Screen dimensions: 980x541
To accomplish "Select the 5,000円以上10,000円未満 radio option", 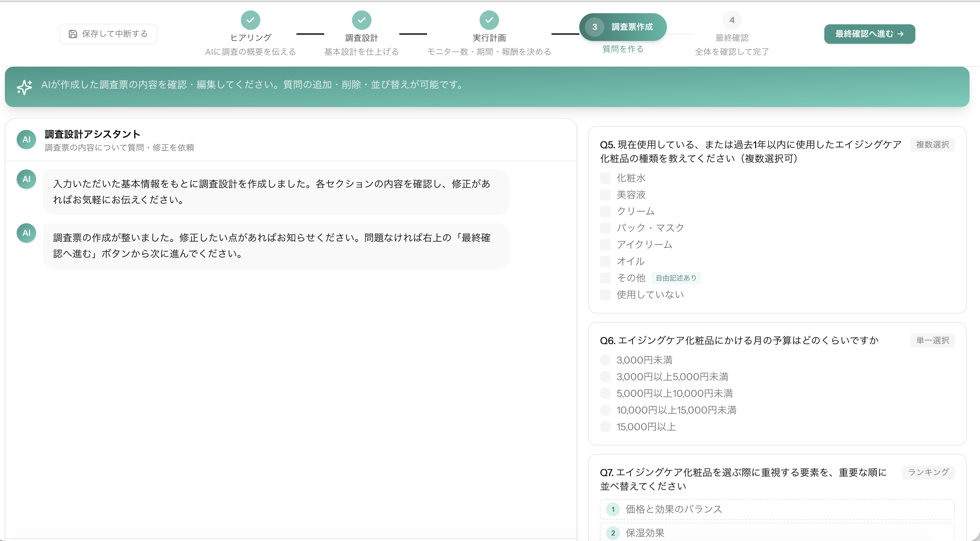I will point(605,393).
